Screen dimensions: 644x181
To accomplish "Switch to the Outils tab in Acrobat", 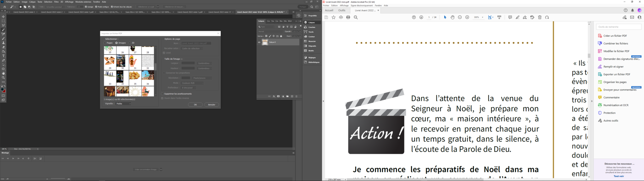I will [x=342, y=10].
